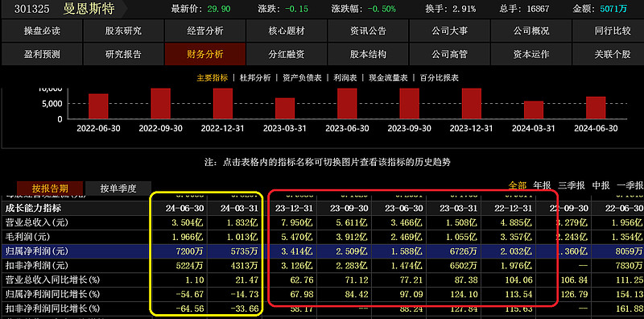This screenshot has height=319, width=644.
Task: Open the 操盘必读 section
Action: pyautogui.click(x=42, y=31)
